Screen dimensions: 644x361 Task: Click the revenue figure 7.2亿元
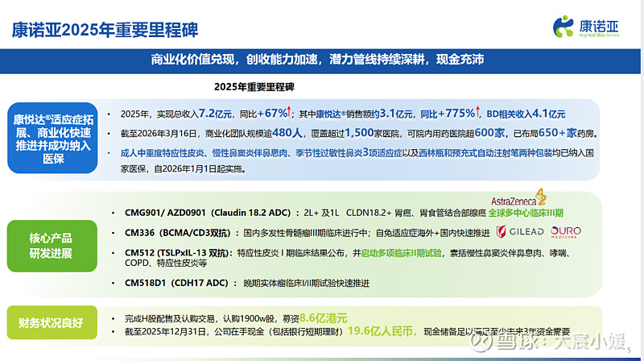click(x=215, y=114)
